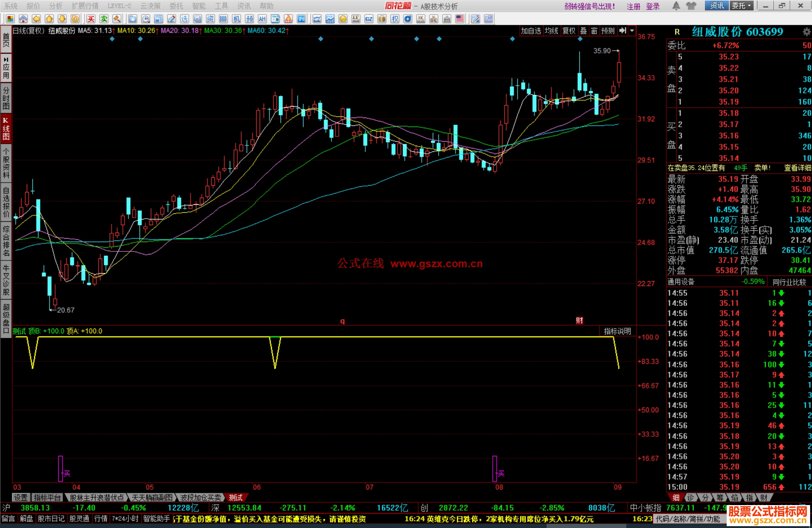The height and width of the screenshot is (528, 812).
Task: Click the red 买 (buy) toolbar icon
Action: 91,19
